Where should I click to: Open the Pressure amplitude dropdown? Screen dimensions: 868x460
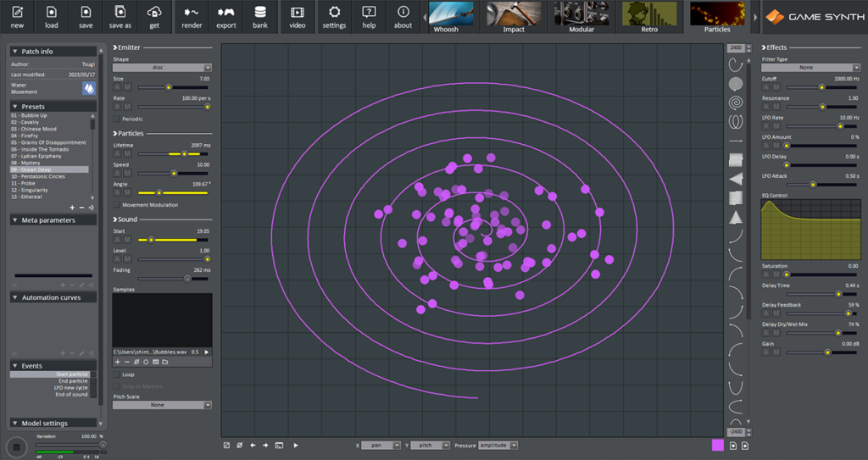pos(498,445)
